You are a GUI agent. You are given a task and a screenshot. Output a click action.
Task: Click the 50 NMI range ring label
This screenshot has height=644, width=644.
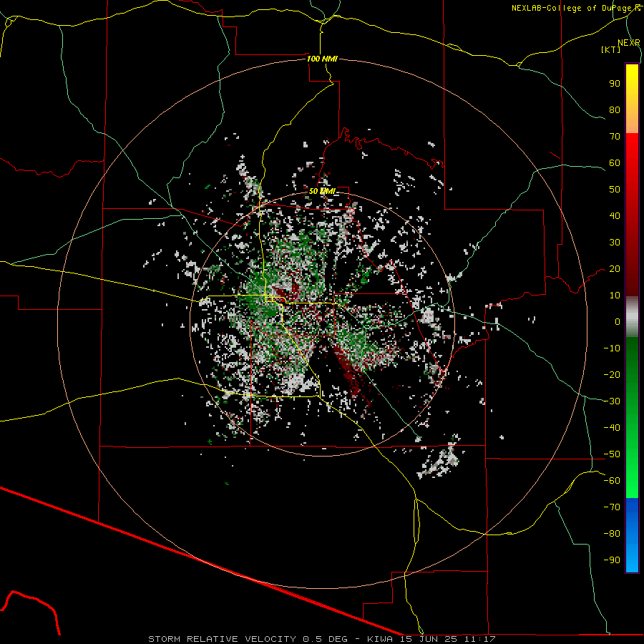(x=322, y=191)
